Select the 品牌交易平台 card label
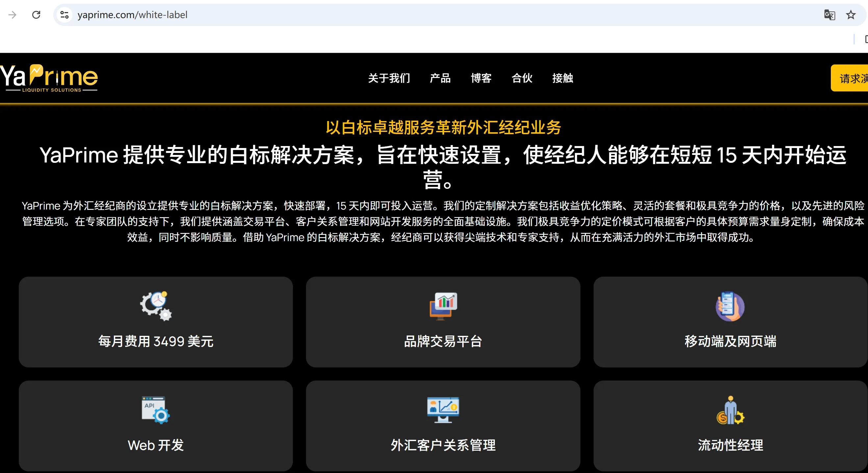Screen dimensions: 868x473 click(443, 341)
